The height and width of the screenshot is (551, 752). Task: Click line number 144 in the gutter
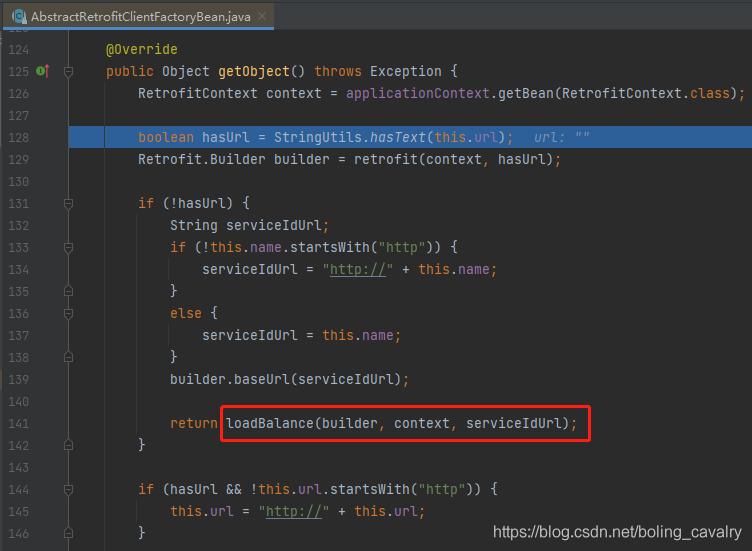pos(19,490)
